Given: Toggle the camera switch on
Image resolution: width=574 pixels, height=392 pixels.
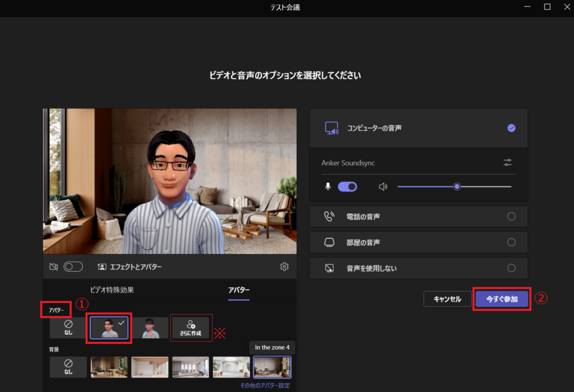Looking at the screenshot, I should click(x=73, y=267).
